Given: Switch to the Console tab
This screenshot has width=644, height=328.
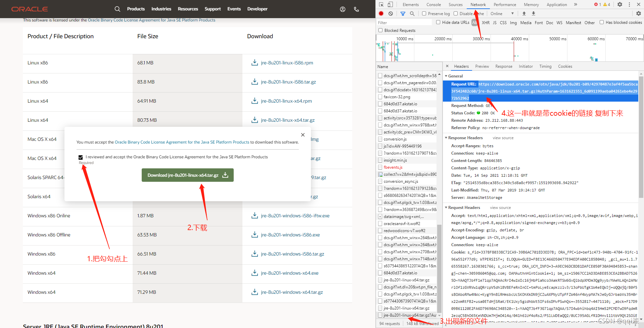Looking at the screenshot, I should (x=434, y=4).
